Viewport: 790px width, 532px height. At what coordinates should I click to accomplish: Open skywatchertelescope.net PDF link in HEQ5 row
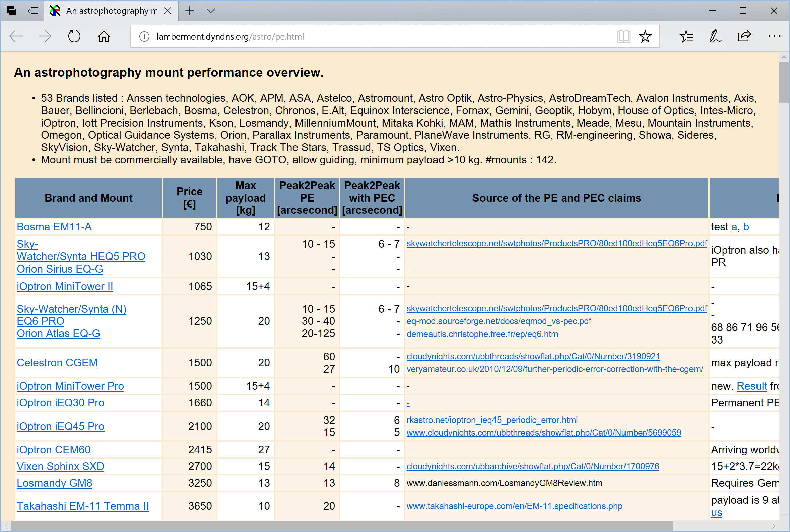[x=557, y=244]
